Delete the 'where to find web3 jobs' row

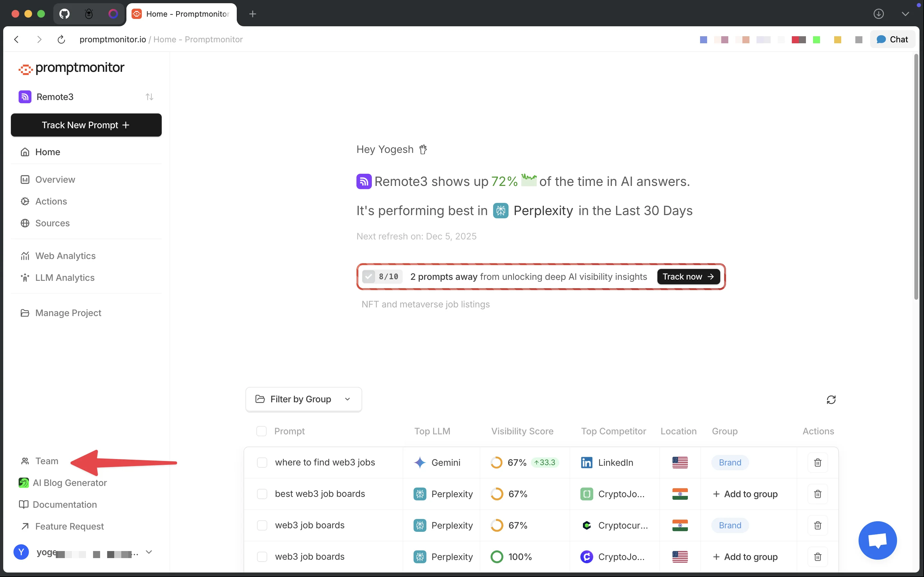point(817,463)
